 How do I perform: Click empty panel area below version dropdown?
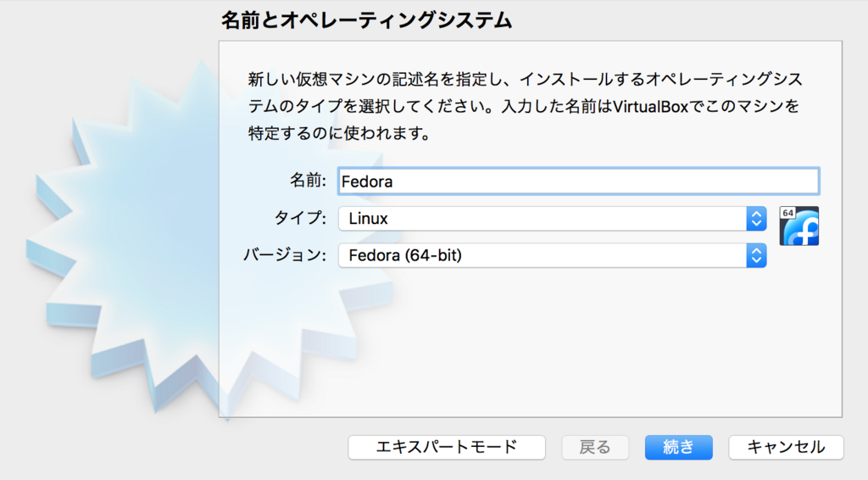(x=530, y=348)
